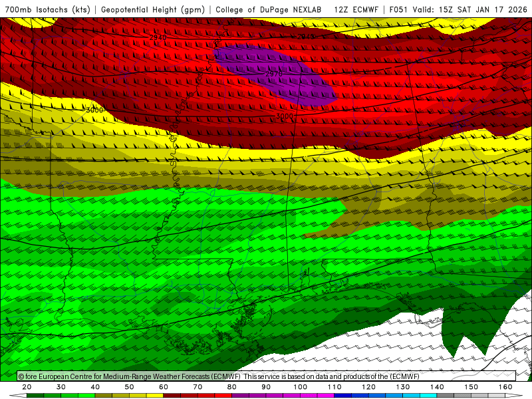The width and height of the screenshot is (532, 399).
Task: Click the 2970 contour label in purple area
Action: click(274, 74)
